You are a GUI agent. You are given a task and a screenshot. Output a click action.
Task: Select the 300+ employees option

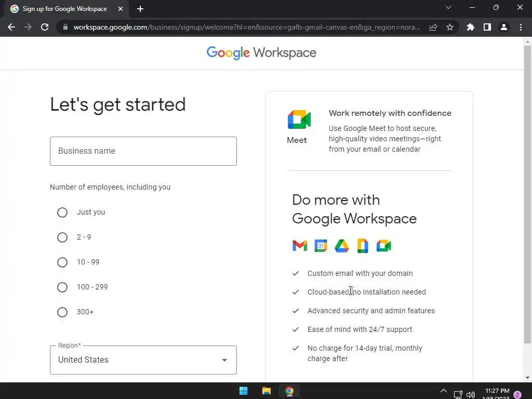62,312
